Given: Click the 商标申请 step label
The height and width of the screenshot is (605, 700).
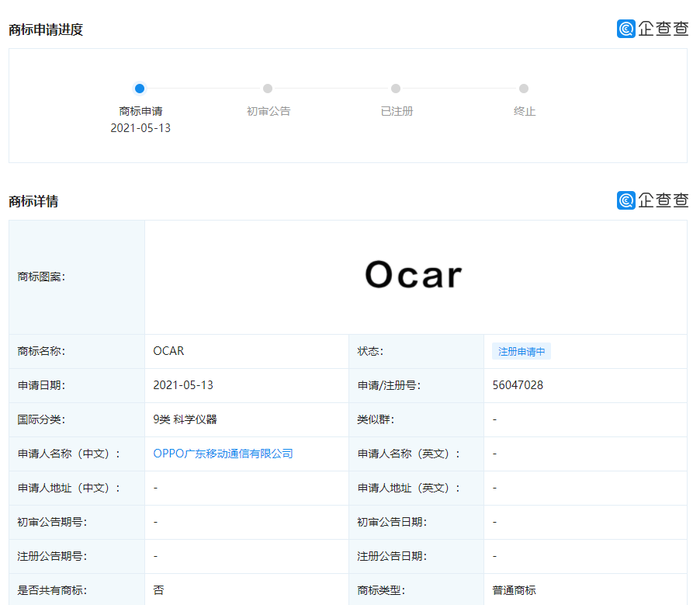Looking at the screenshot, I should [140, 111].
